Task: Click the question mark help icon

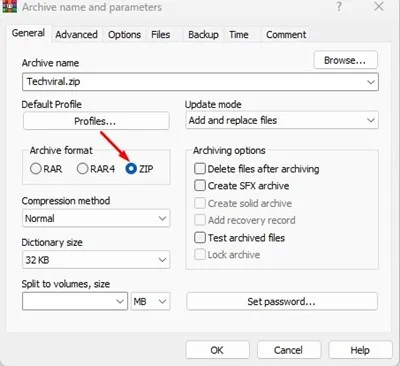Action: (339, 7)
